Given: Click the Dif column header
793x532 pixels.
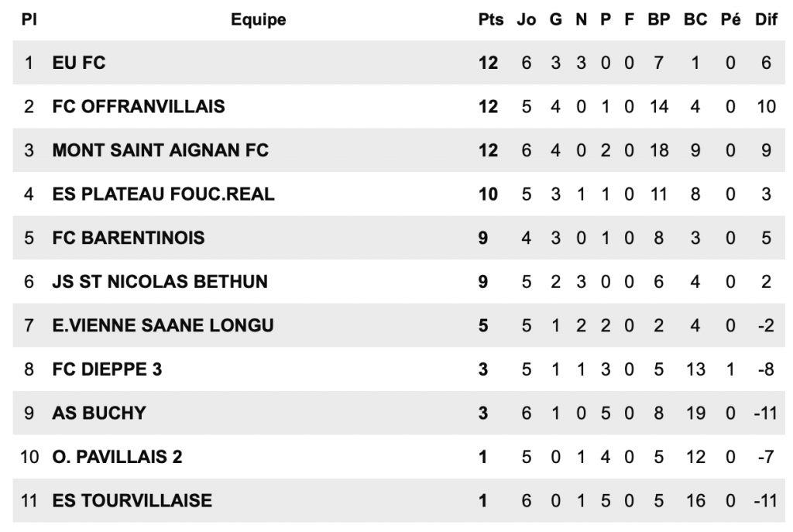Looking at the screenshot, I should pos(766,20).
